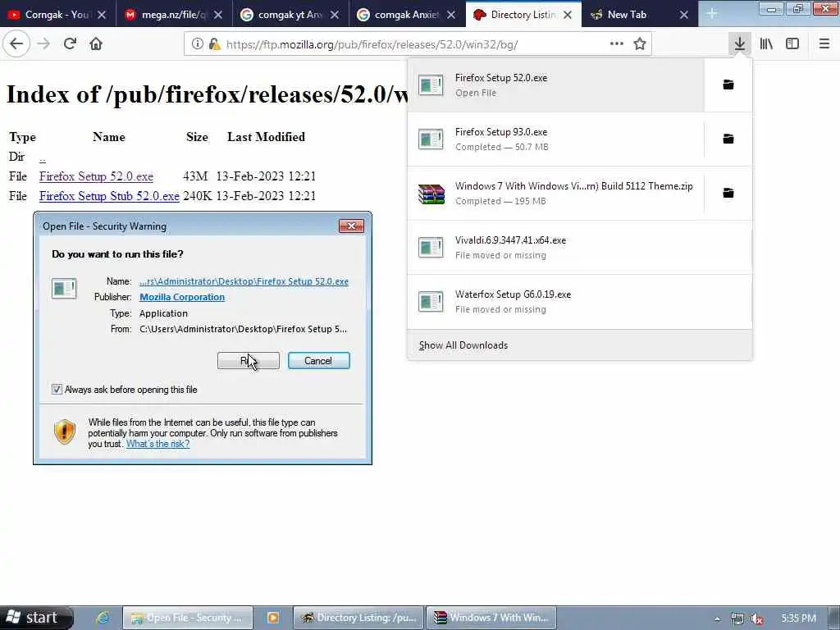Click the Mozilla Corporation publisher link

point(182,297)
